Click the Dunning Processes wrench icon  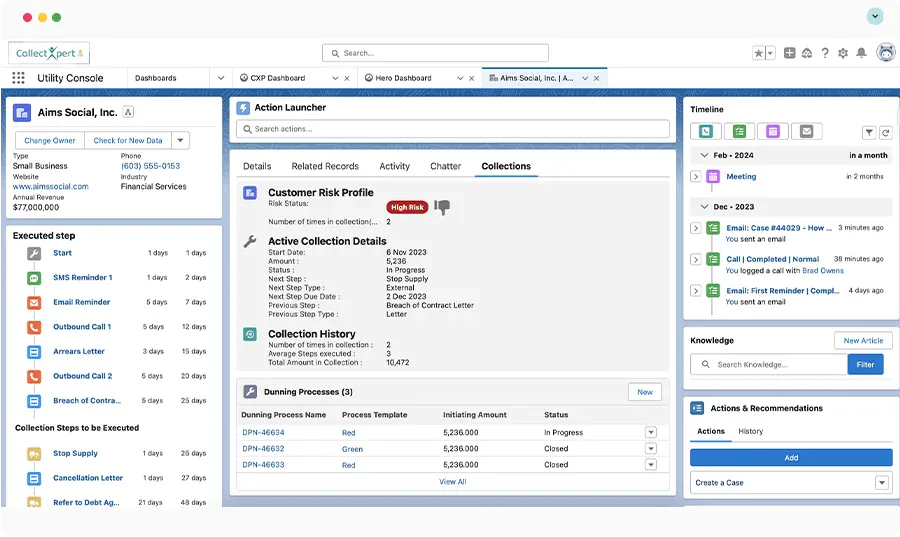coord(250,392)
